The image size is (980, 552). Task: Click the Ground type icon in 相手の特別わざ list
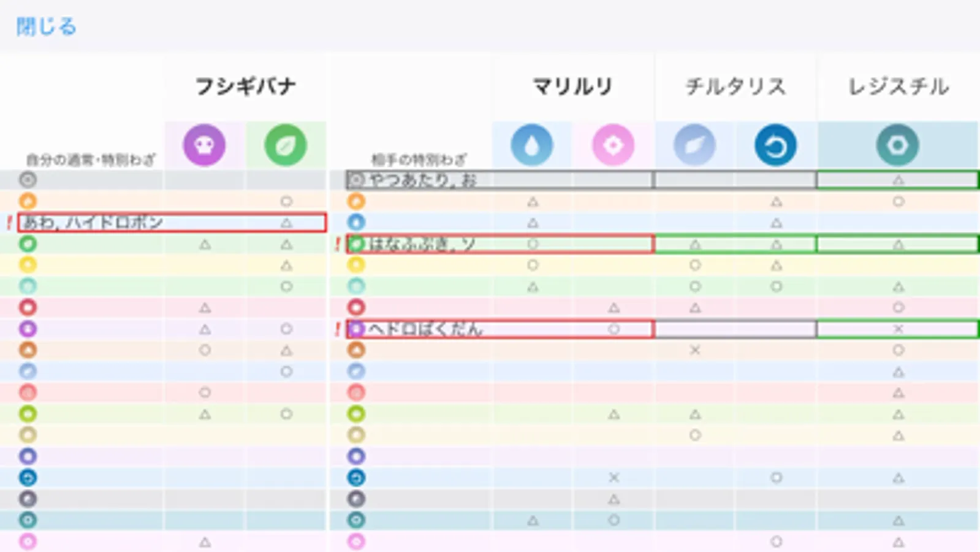coord(356,350)
